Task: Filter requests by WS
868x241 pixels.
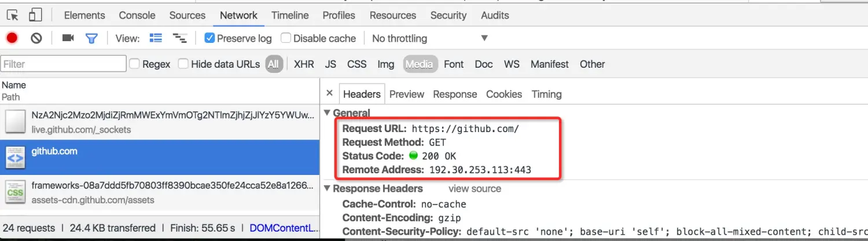Action: point(512,64)
